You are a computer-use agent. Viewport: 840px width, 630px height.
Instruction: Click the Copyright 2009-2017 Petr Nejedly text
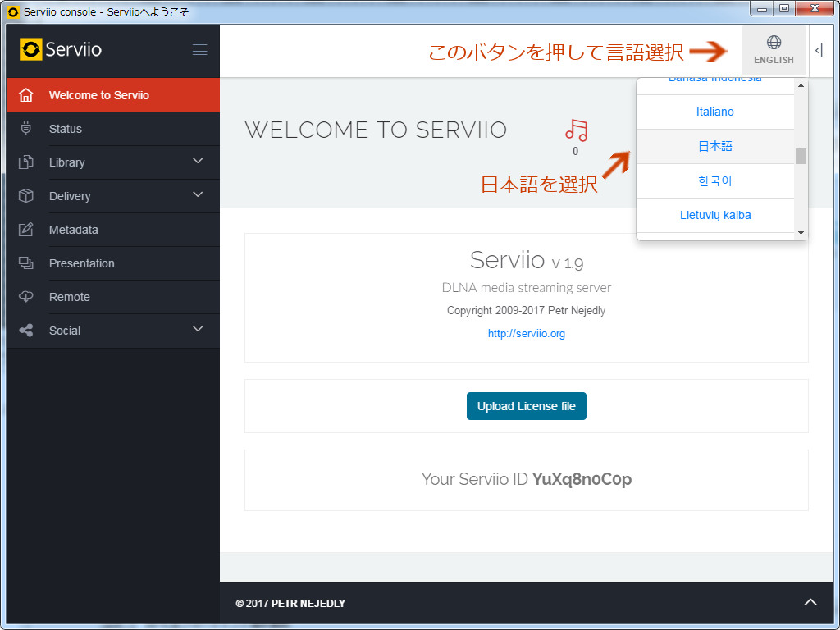pyautogui.click(x=526, y=311)
